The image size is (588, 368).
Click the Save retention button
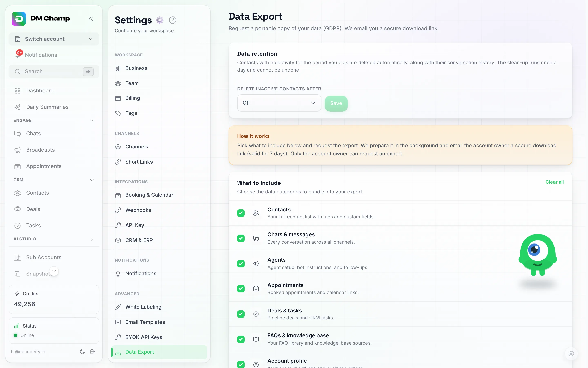point(336,103)
